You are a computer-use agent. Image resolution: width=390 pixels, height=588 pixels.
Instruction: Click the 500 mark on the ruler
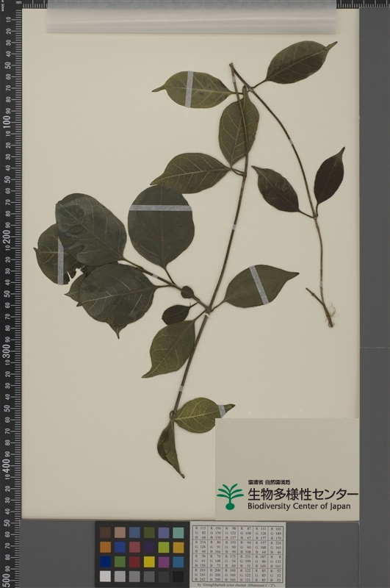(7, 580)
